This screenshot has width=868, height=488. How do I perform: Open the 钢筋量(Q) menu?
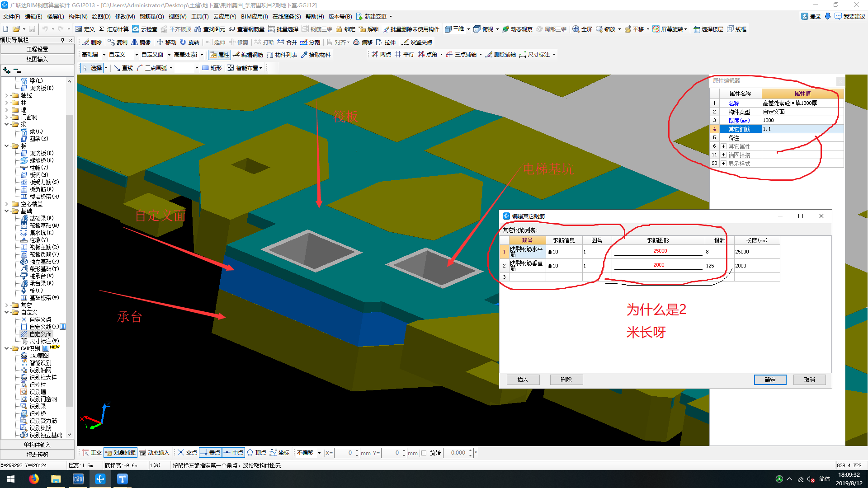click(x=151, y=16)
